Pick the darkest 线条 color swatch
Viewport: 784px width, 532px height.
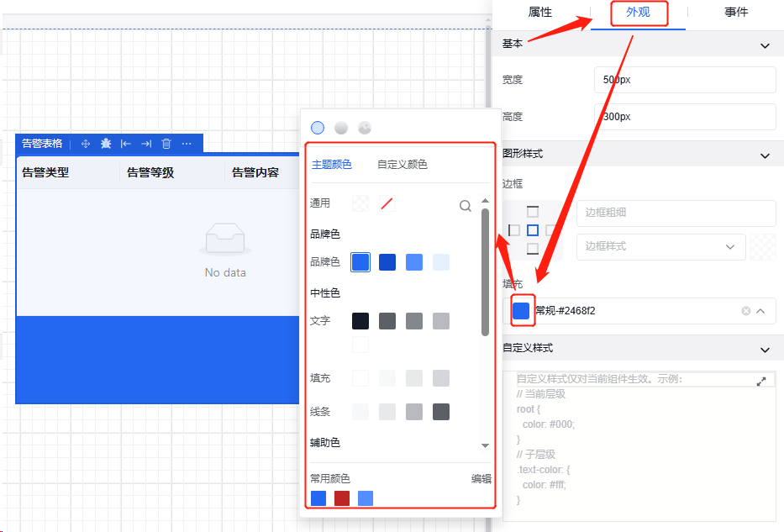click(441, 412)
